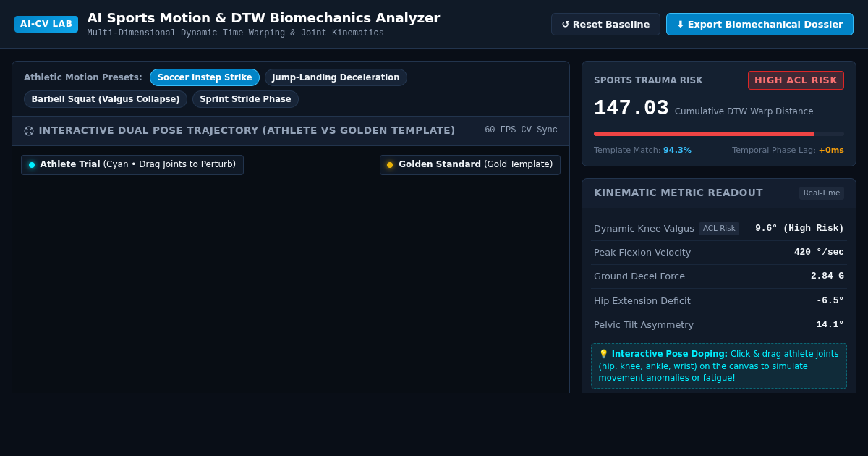Click the 2.84 G value
The height and width of the screenshot is (456, 868).
click(827, 276)
